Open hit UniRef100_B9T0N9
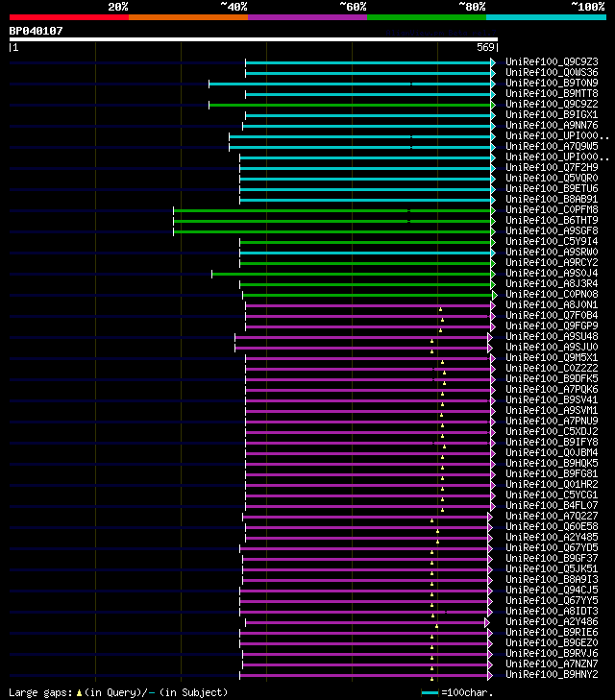615x700 pixels. click(x=552, y=83)
